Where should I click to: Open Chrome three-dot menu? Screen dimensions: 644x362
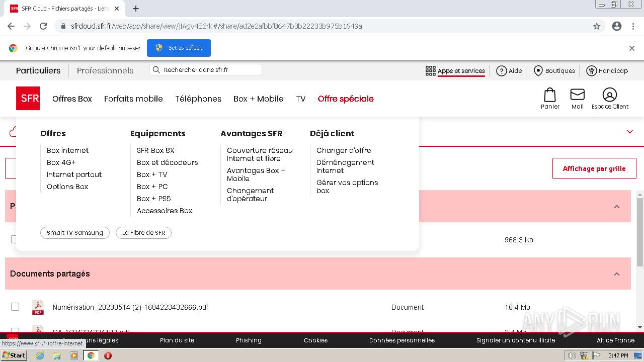point(633,26)
